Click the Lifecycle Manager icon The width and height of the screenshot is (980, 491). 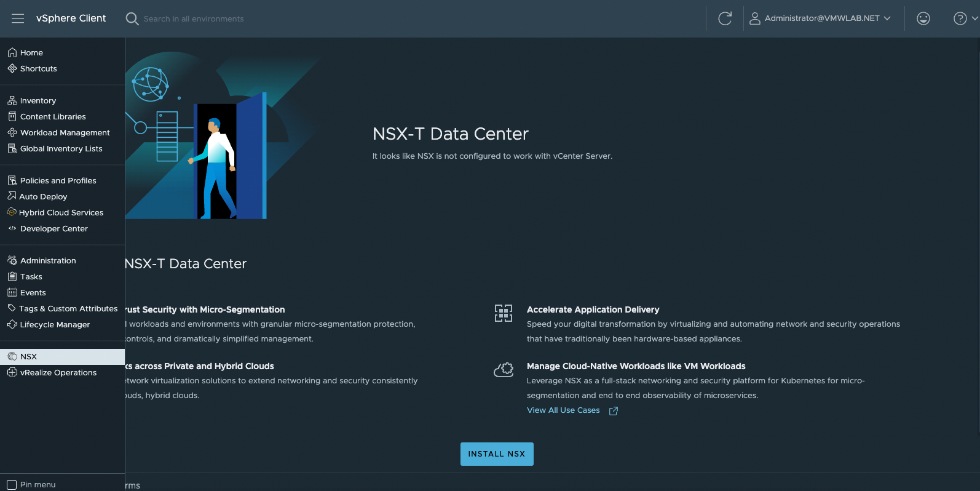12,324
